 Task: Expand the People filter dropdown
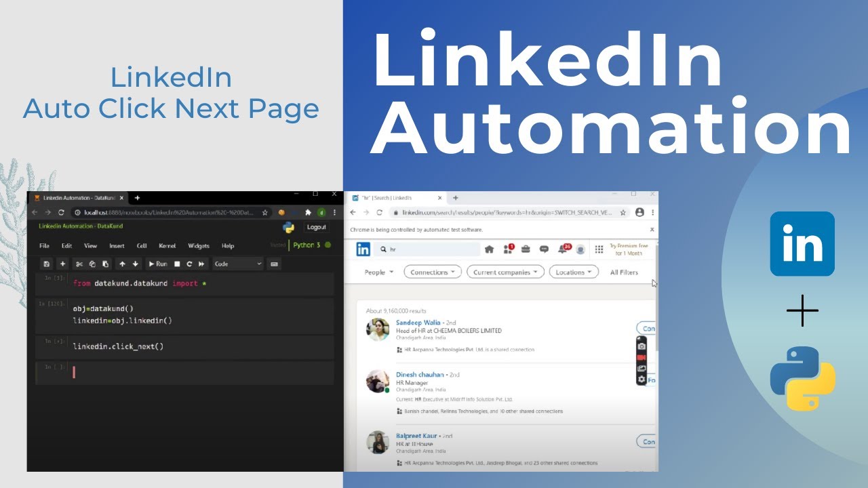click(379, 272)
